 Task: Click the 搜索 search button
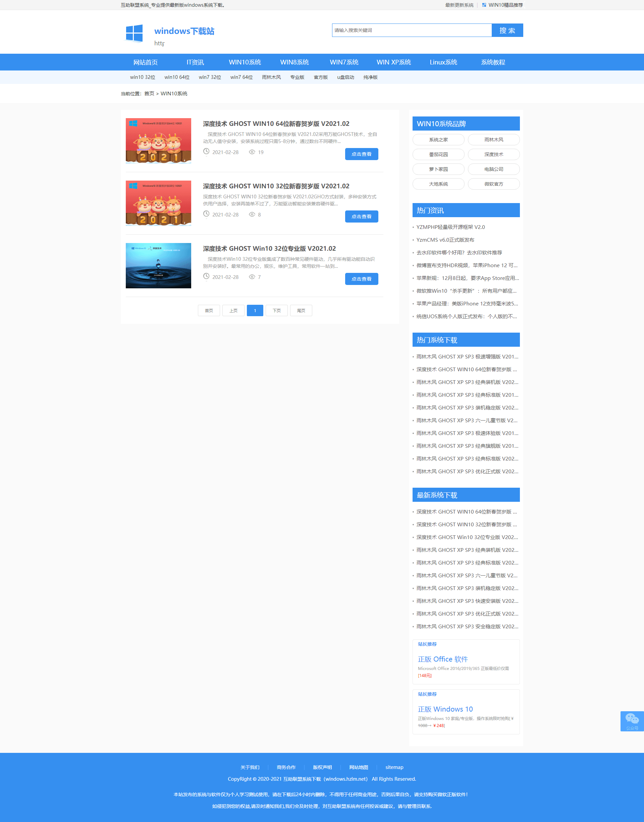tap(507, 30)
